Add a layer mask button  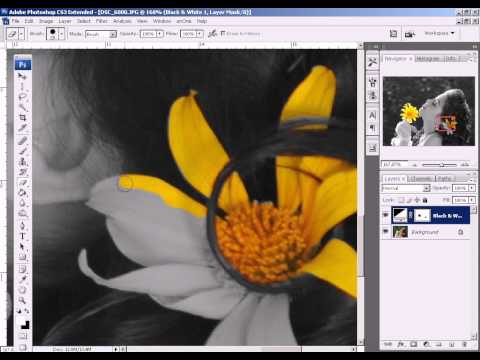point(413,344)
